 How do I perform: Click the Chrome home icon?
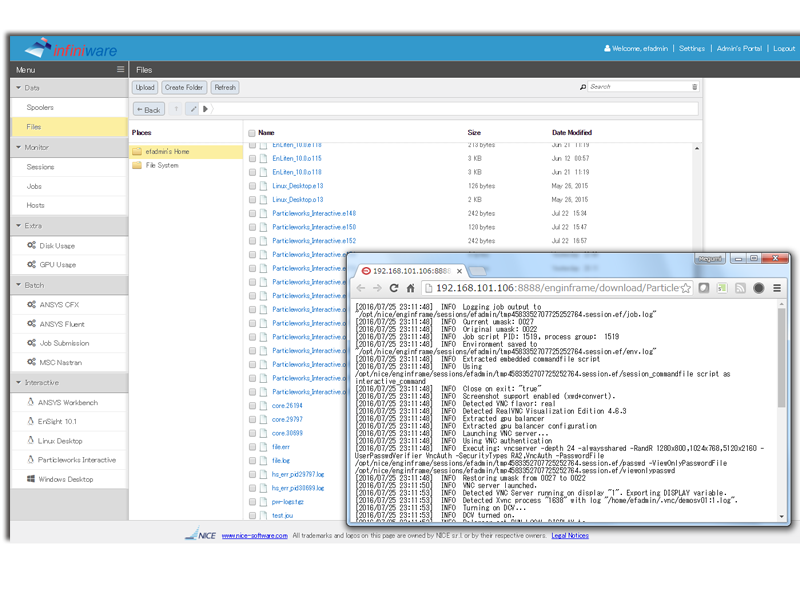[411, 288]
